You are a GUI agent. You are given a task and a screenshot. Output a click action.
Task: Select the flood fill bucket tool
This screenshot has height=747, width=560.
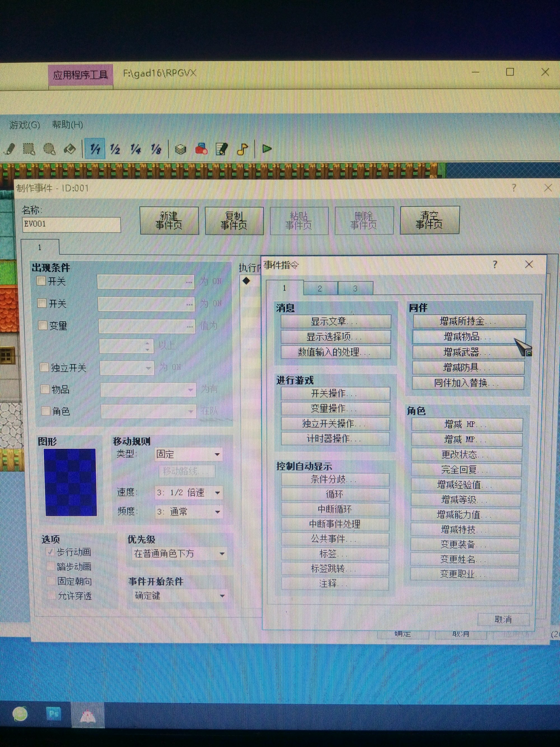(70, 149)
